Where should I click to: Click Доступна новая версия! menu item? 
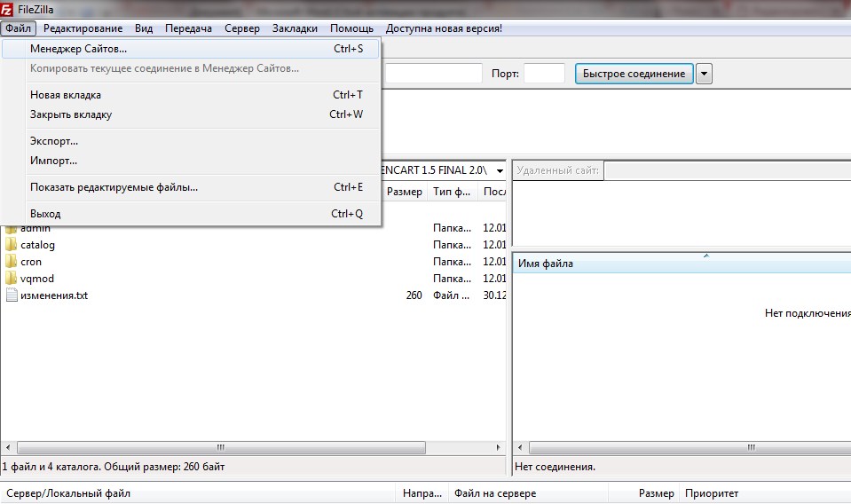[x=444, y=28]
